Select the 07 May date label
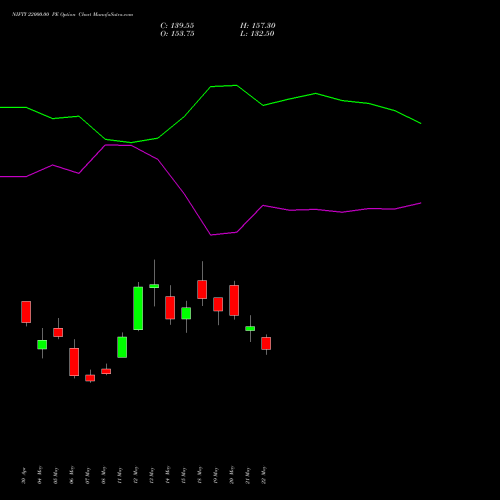Viewport: 500px width, 500px height. pos(88,475)
